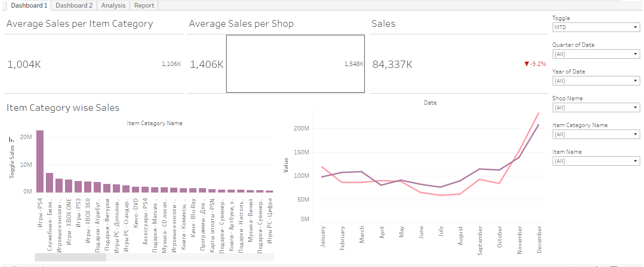Select the Служебные - Биле.. bar
Viewport: 644px width, 267px height.
(49, 182)
